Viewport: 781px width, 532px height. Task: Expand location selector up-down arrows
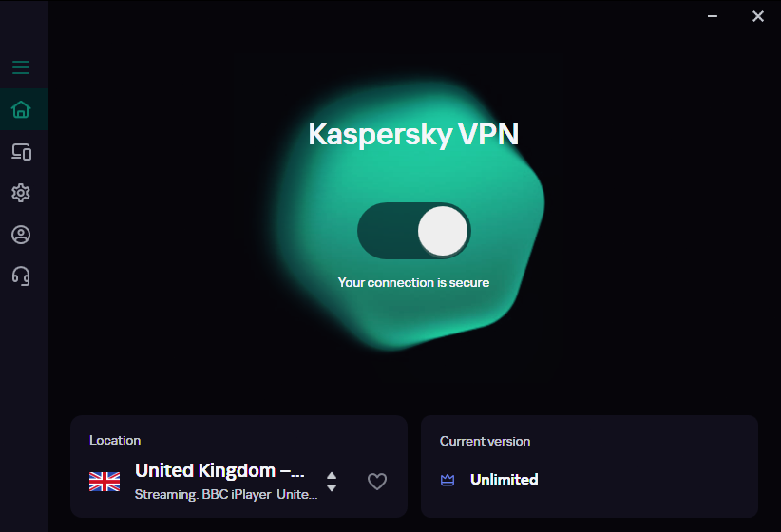click(x=332, y=482)
